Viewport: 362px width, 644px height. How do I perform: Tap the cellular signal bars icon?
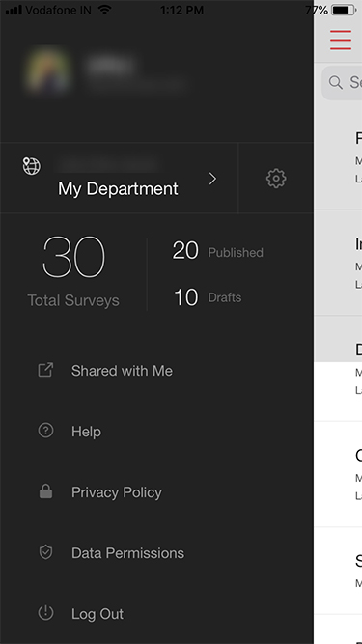tap(14, 10)
